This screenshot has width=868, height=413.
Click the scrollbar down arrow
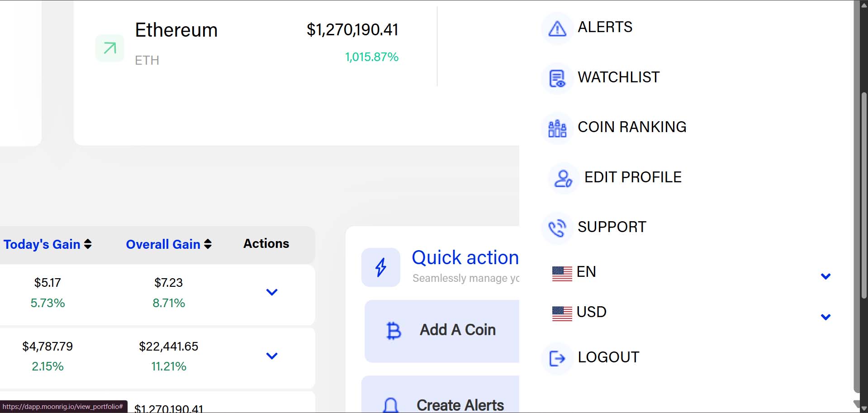click(864, 408)
